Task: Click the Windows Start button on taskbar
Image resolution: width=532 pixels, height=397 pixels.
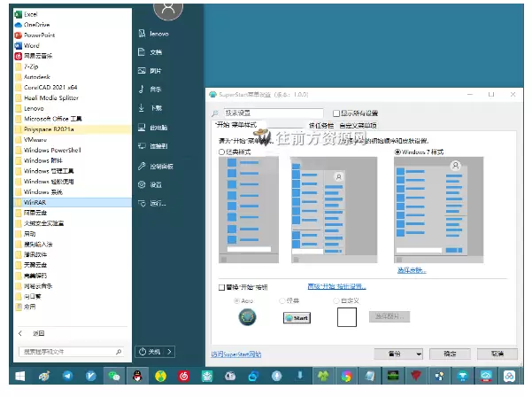Action: point(20,376)
